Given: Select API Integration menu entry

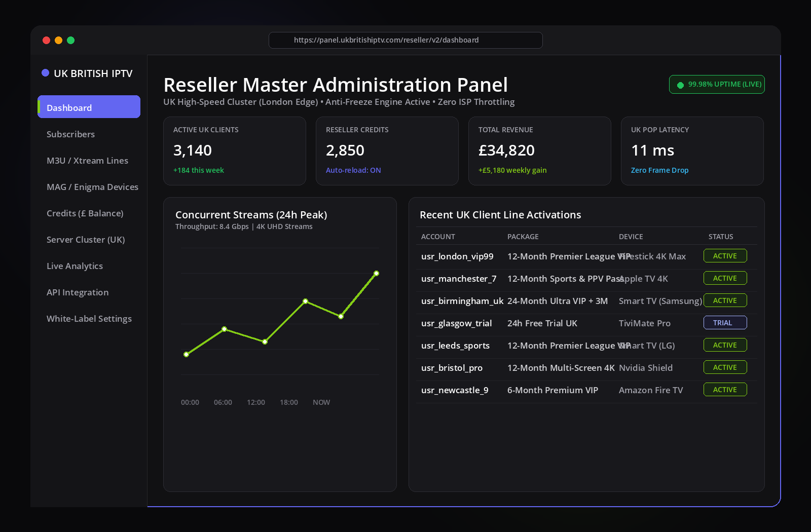Looking at the screenshot, I should [78, 292].
